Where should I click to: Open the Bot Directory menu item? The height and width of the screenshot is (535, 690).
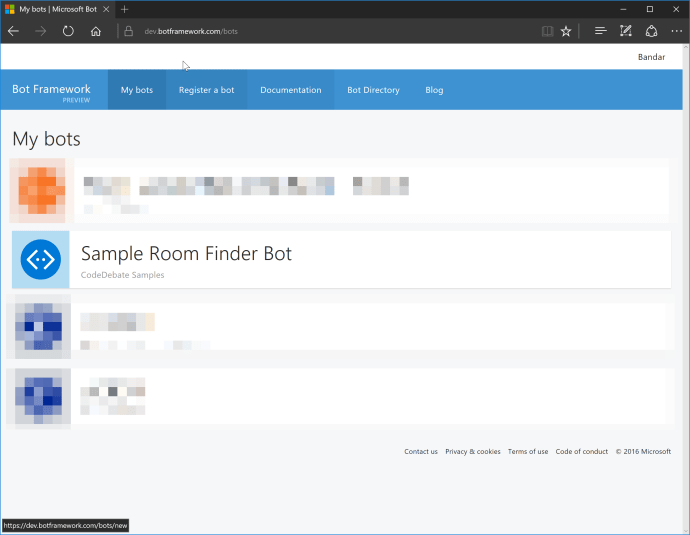373,90
